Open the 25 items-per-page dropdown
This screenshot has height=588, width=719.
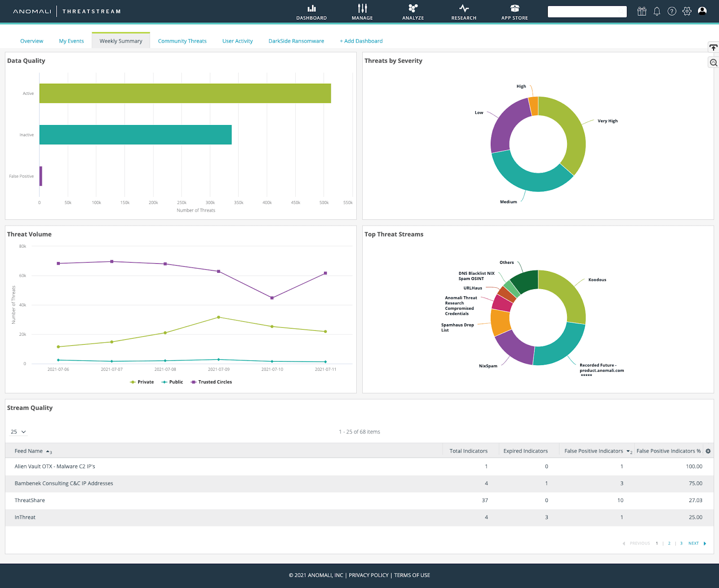point(18,432)
